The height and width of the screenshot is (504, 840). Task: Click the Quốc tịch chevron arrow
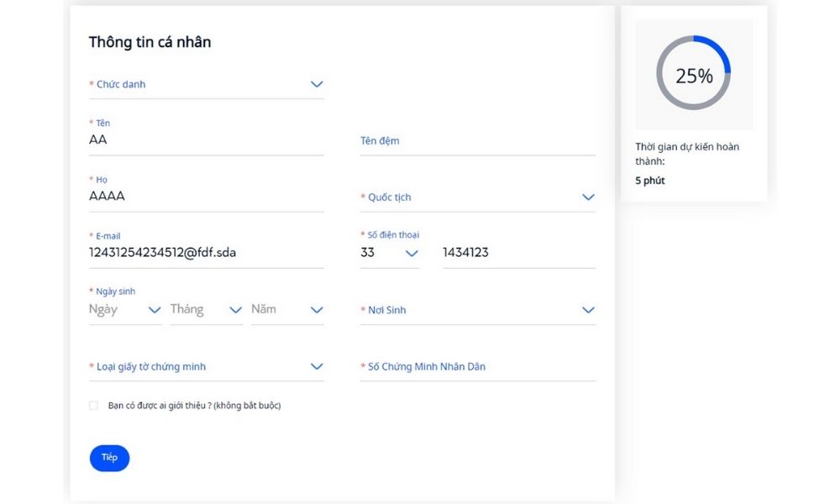588,197
